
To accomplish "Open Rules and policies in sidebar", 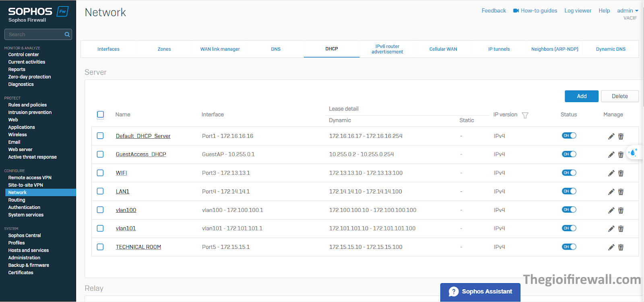I will click(27, 105).
